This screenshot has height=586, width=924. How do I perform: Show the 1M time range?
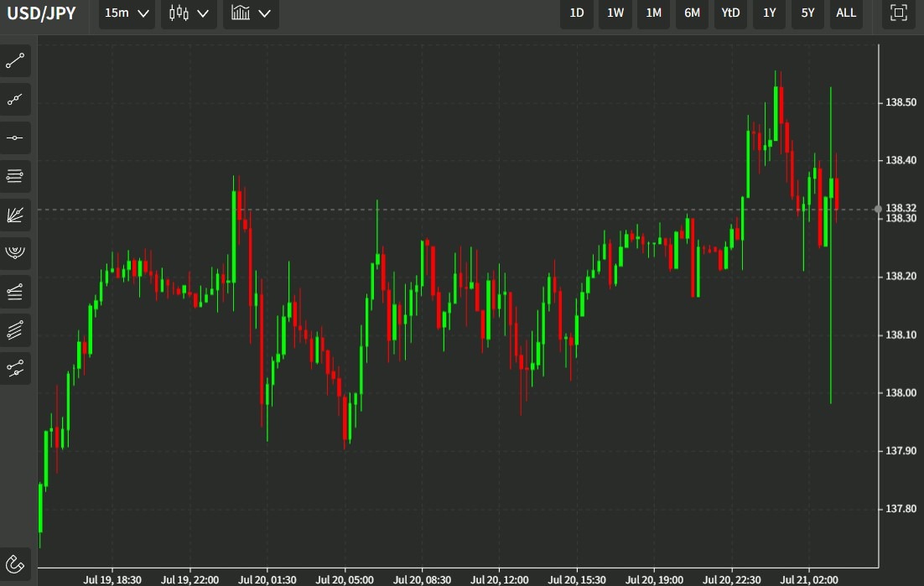[x=653, y=13]
